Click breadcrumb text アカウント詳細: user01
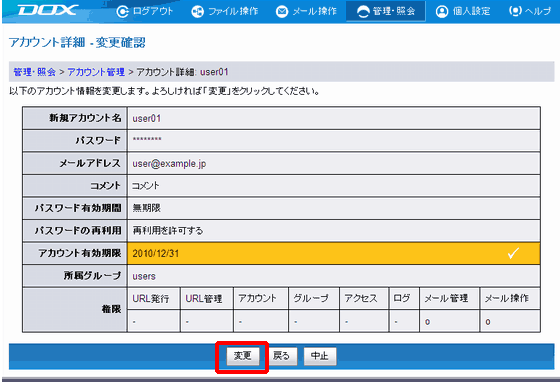 182,72
